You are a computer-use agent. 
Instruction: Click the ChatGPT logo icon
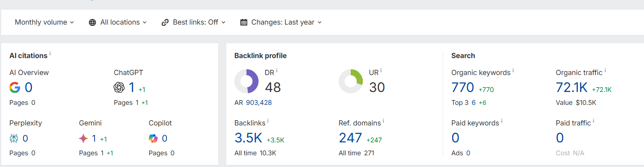(x=119, y=88)
